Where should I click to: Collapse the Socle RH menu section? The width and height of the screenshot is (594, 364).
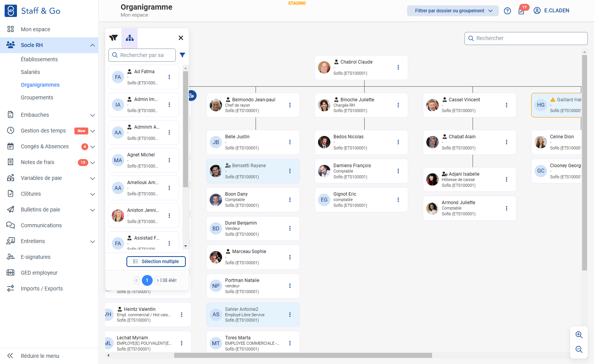point(93,45)
